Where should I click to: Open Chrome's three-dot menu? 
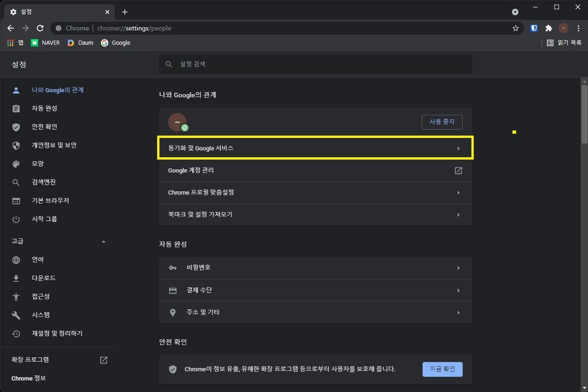(578, 28)
